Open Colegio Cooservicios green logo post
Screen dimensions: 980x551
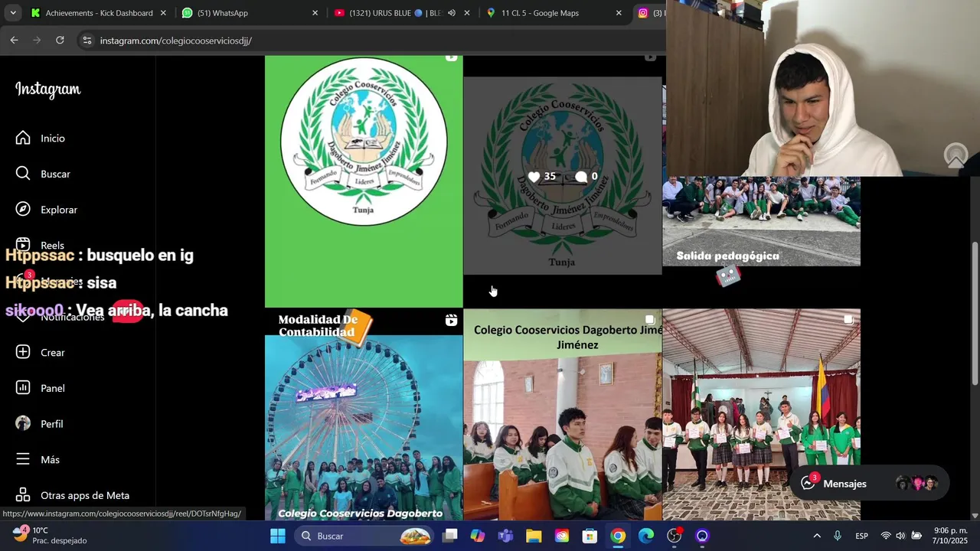coord(364,181)
